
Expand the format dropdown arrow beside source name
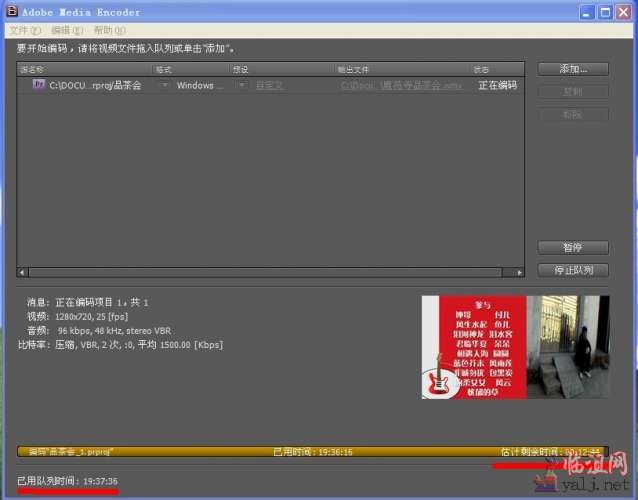[x=165, y=86]
